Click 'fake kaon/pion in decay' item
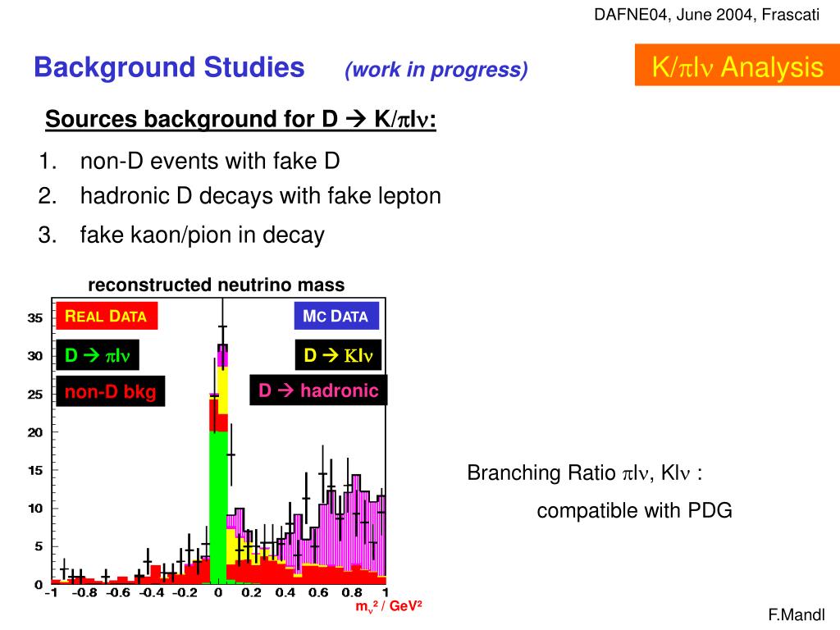The height and width of the screenshot is (630, 840). [202, 235]
